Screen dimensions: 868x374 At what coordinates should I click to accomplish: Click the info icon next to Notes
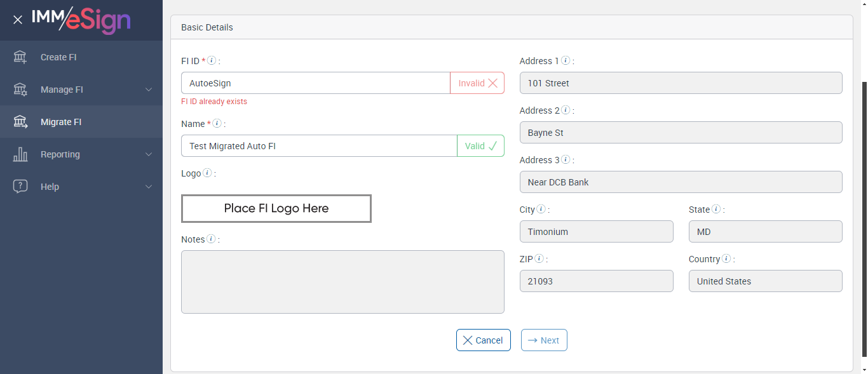click(211, 239)
